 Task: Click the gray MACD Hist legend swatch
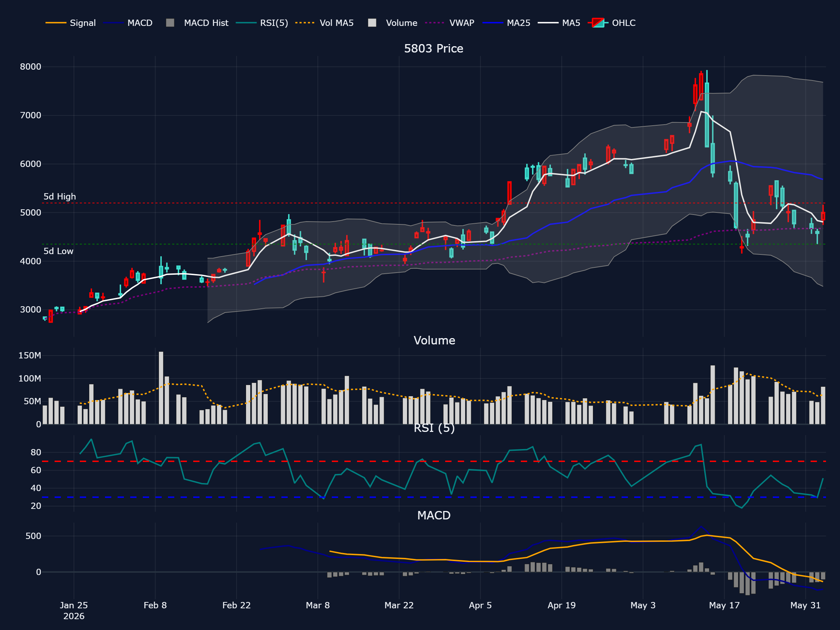[170, 23]
